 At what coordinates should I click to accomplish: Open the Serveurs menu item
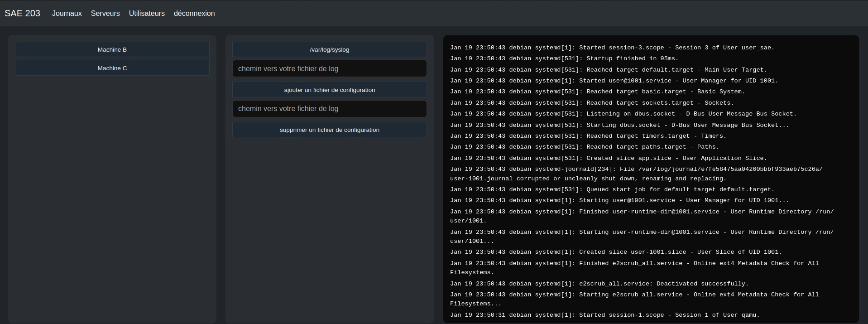[x=105, y=13]
